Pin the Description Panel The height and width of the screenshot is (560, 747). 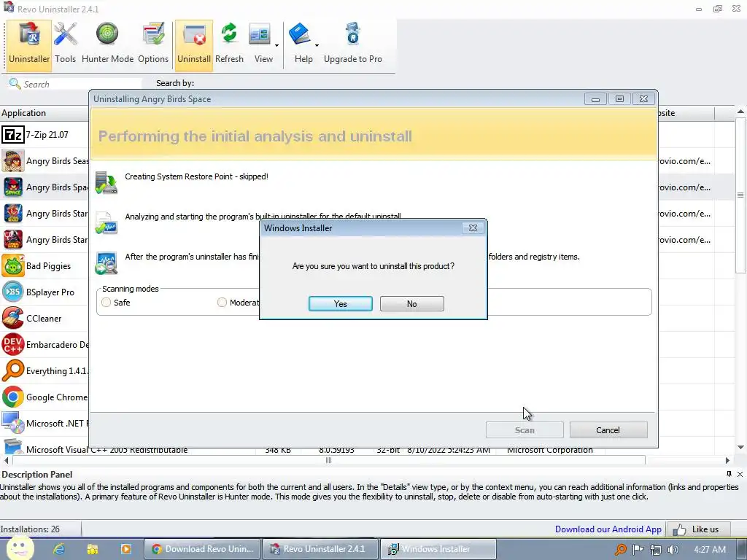click(x=729, y=474)
